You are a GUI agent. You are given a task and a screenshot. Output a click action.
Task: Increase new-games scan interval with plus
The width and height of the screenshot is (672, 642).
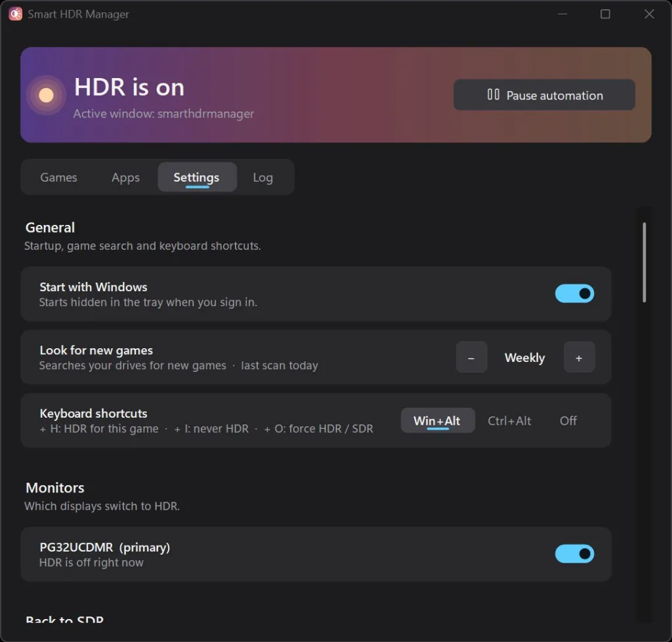click(579, 357)
